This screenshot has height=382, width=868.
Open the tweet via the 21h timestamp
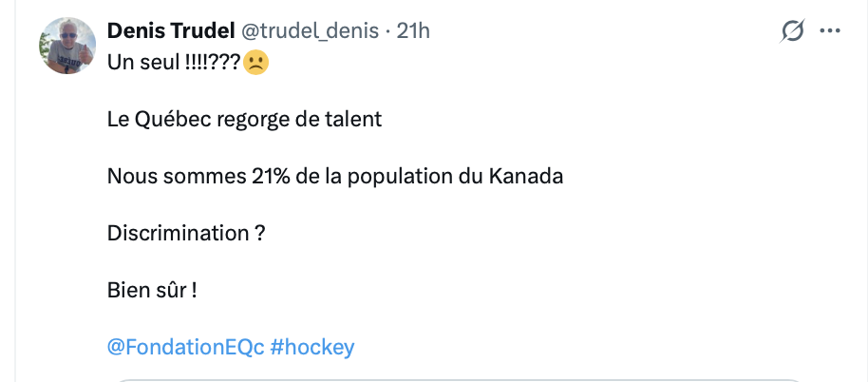413,30
